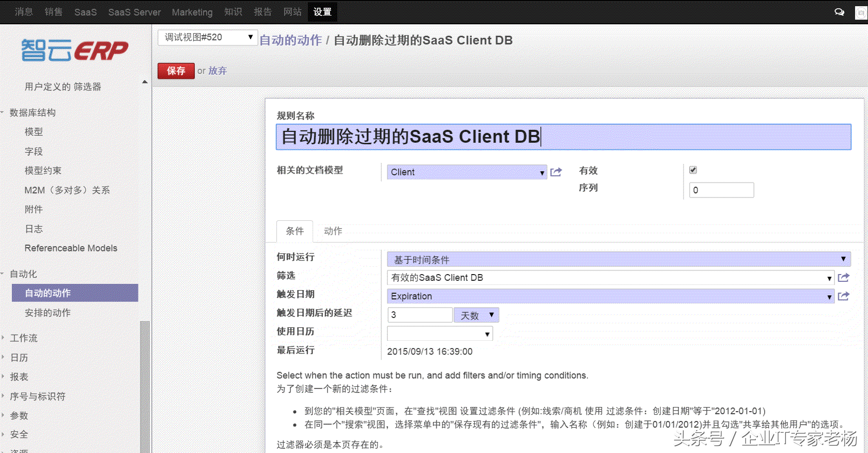Click the 最后运行 date value 2015/09/13 16:39:00
This screenshot has width=868, height=453.
point(430,352)
